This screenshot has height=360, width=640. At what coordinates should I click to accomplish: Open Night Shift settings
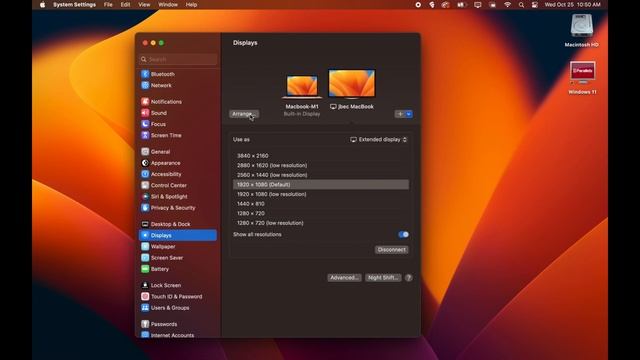(x=383, y=278)
